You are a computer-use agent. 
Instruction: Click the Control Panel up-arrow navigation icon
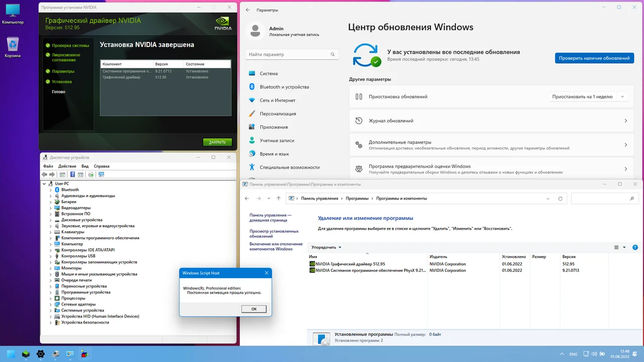click(278, 199)
